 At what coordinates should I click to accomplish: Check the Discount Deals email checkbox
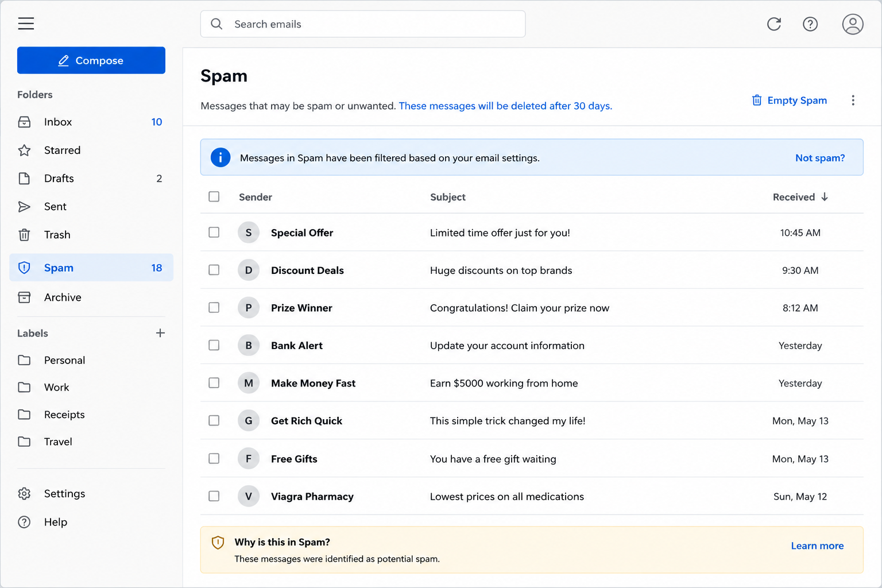pos(214,270)
